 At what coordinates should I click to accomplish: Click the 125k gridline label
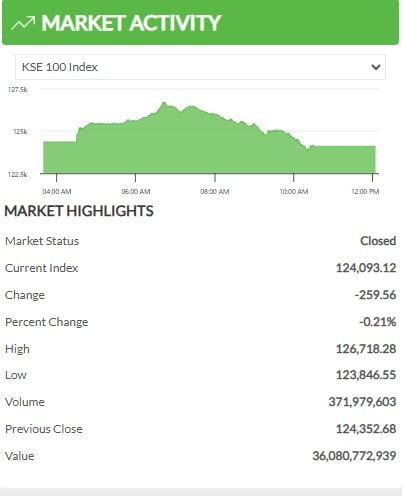20,132
